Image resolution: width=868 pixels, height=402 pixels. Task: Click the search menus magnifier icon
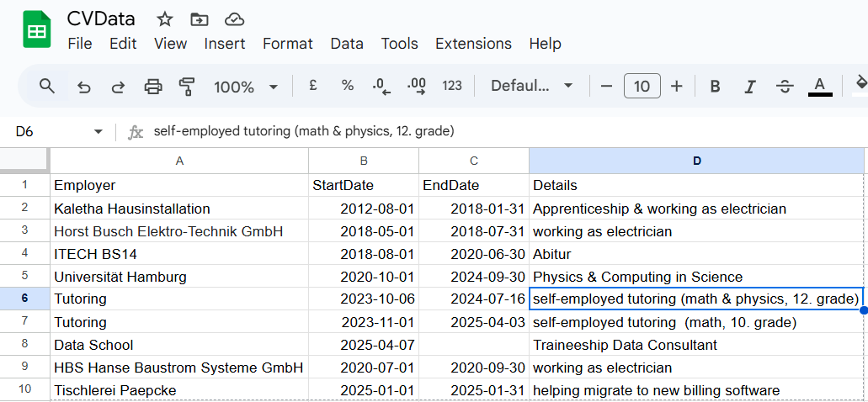(47, 87)
